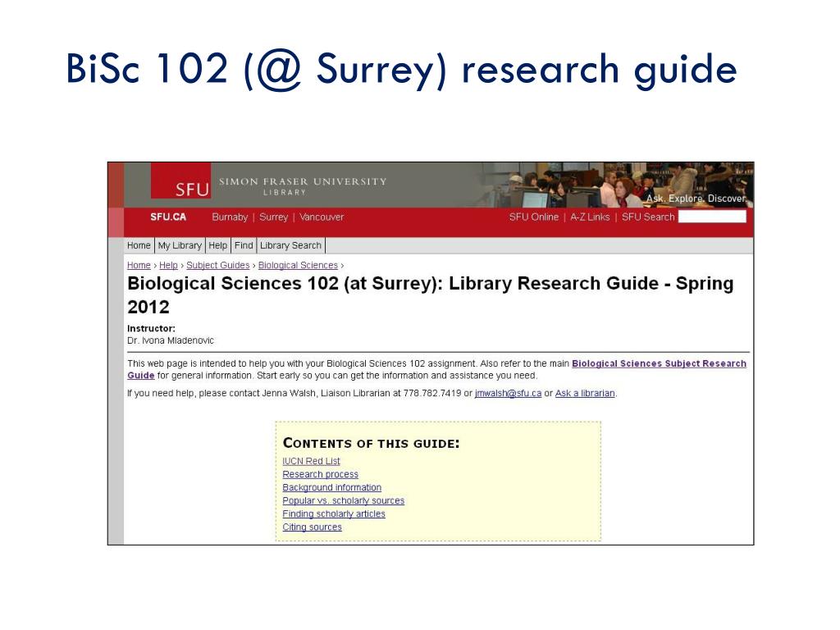Screen dimensions: 840x630
Task: Open the Library Search tab
Action: pos(291,245)
